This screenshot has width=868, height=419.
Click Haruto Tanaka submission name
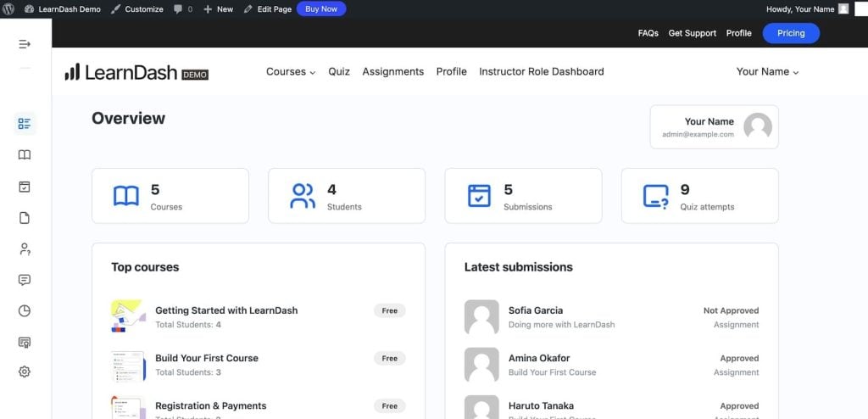541,405
